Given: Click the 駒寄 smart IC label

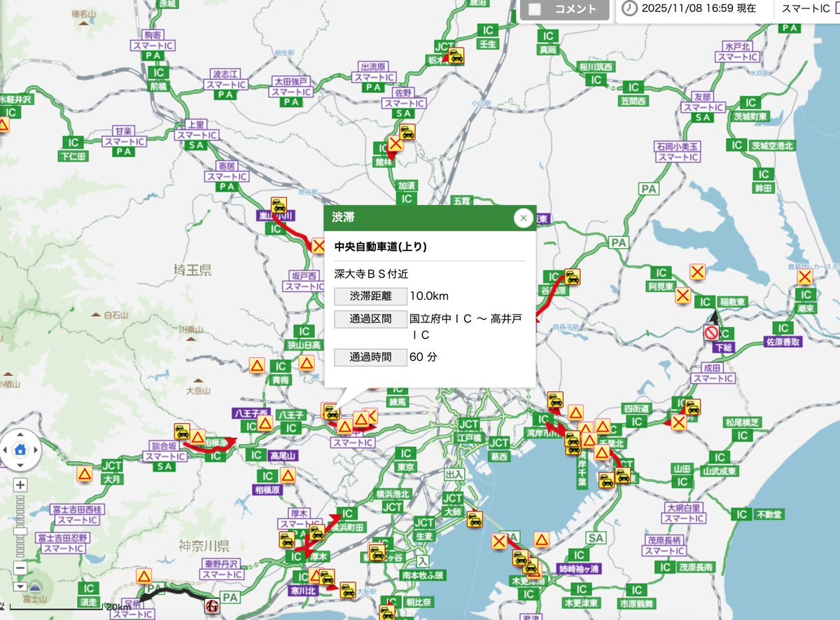Looking at the screenshot, I should [x=154, y=40].
